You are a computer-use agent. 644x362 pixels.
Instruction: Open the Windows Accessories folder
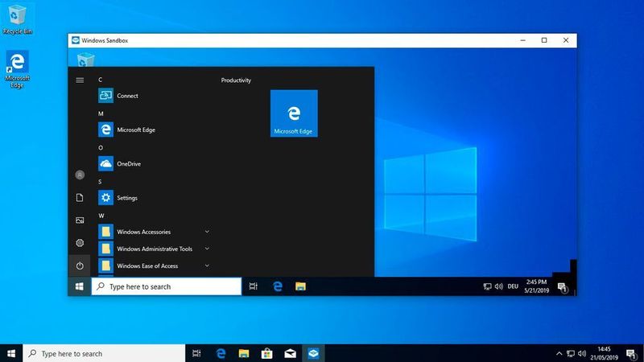point(154,232)
